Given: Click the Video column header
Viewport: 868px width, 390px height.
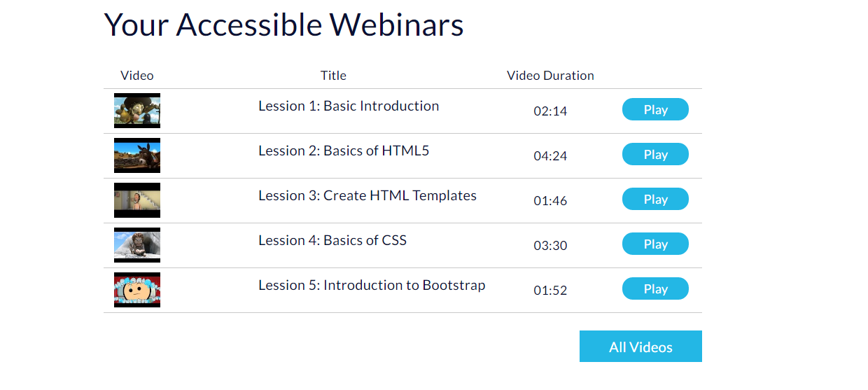Looking at the screenshot, I should pyautogui.click(x=137, y=76).
